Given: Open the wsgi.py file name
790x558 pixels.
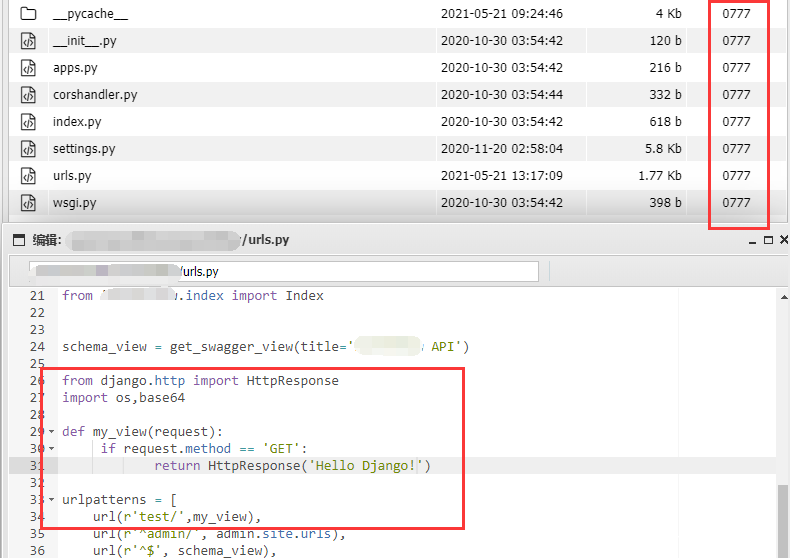Looking at the screenshot, I should tap(75, 203).
